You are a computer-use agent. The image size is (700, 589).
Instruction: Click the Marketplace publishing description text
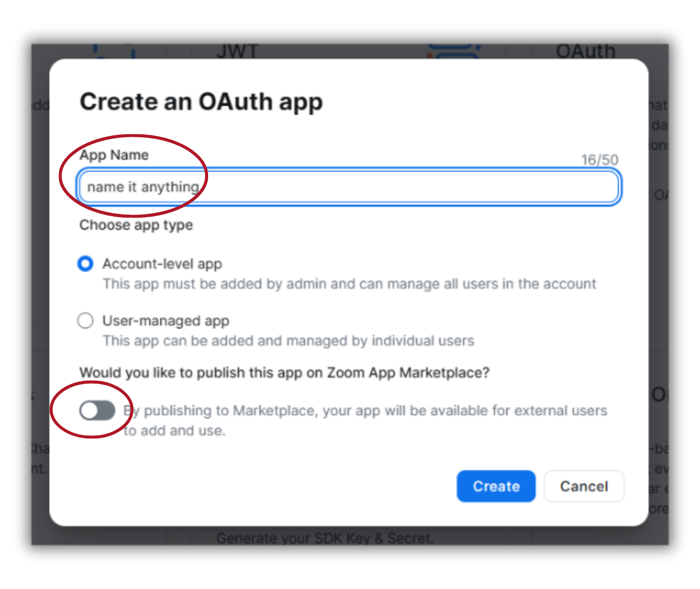365,420
